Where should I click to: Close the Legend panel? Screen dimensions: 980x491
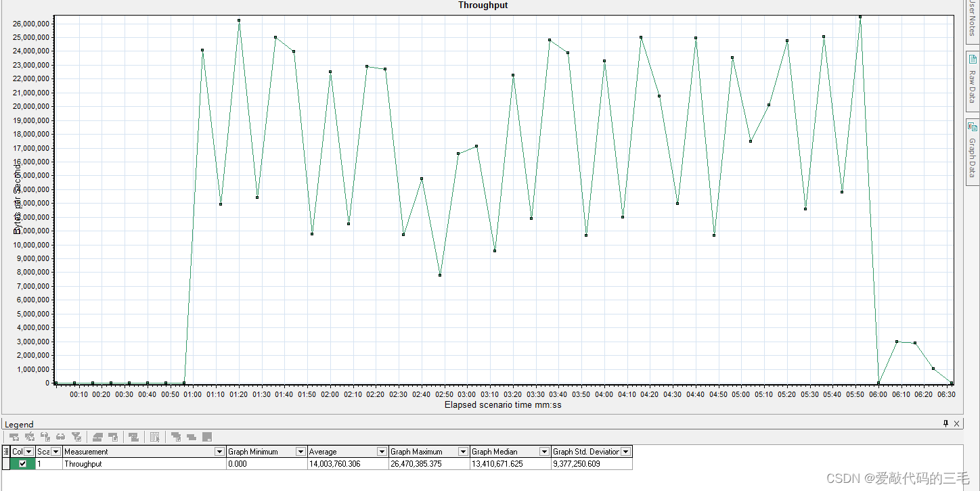pyautogui.click(x=956, y=423)
